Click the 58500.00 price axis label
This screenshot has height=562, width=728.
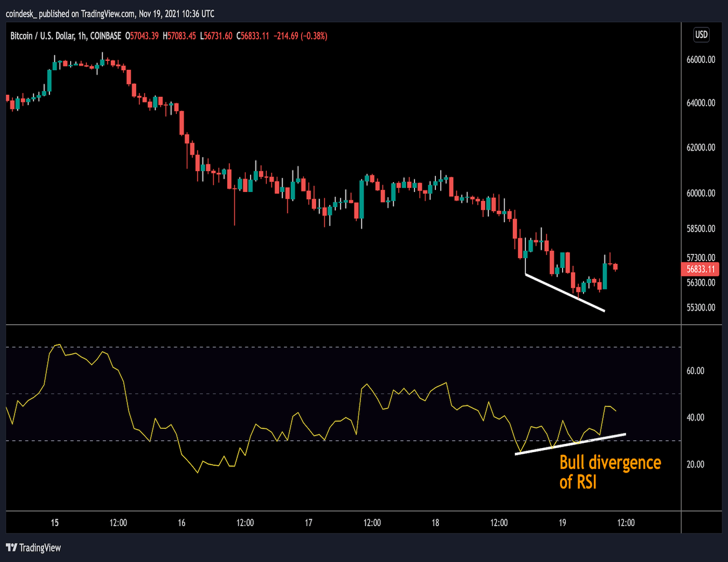(x=700, y=228)
